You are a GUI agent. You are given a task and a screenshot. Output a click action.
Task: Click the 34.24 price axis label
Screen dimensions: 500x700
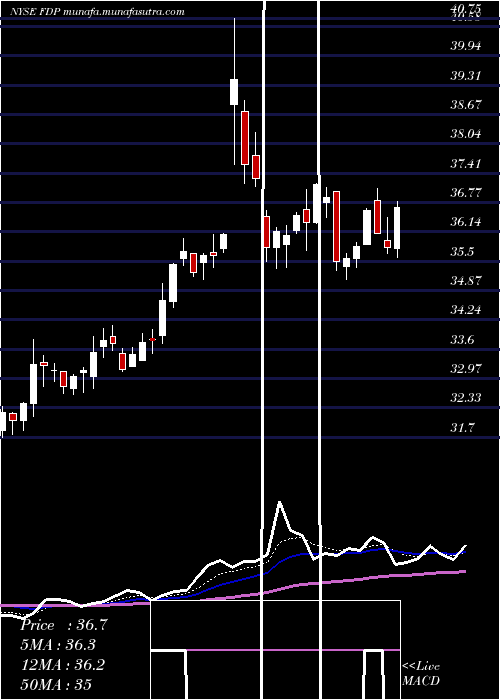coord(466,310)
